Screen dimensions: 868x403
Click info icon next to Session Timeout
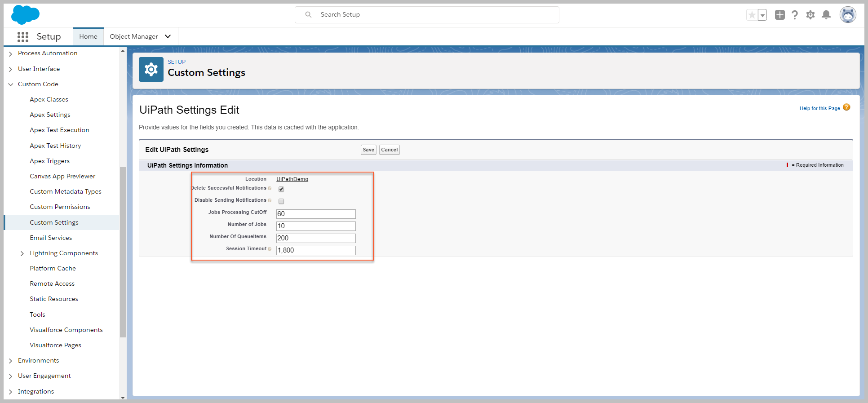tap(270, 249)
